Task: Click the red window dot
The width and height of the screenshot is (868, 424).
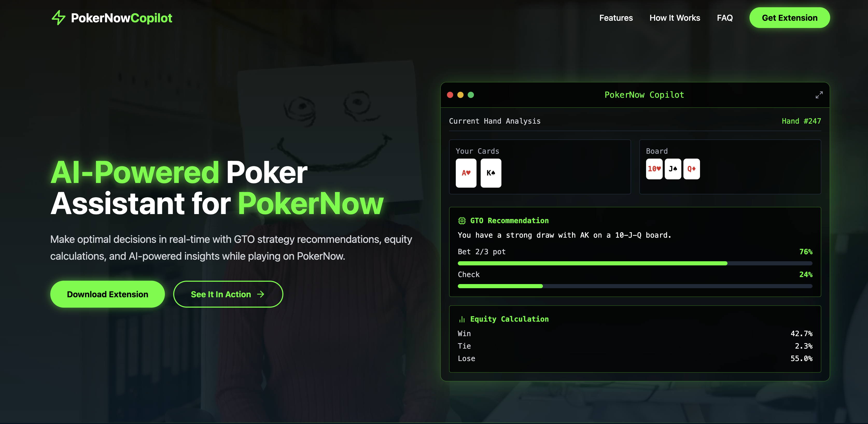Action: point(450,95)
